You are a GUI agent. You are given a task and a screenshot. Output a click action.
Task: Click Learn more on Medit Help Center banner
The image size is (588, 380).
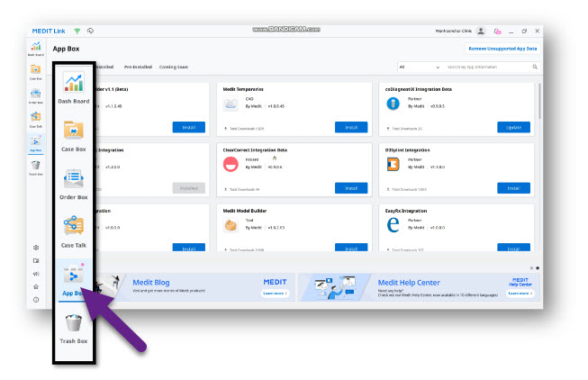click(520, 294)
